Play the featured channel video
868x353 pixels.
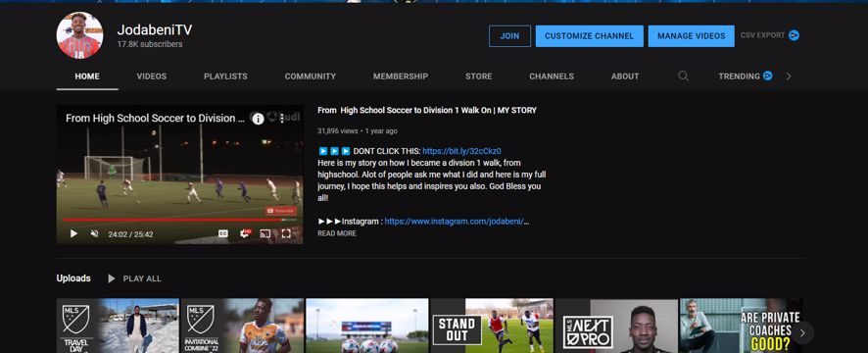pos(73,233)
